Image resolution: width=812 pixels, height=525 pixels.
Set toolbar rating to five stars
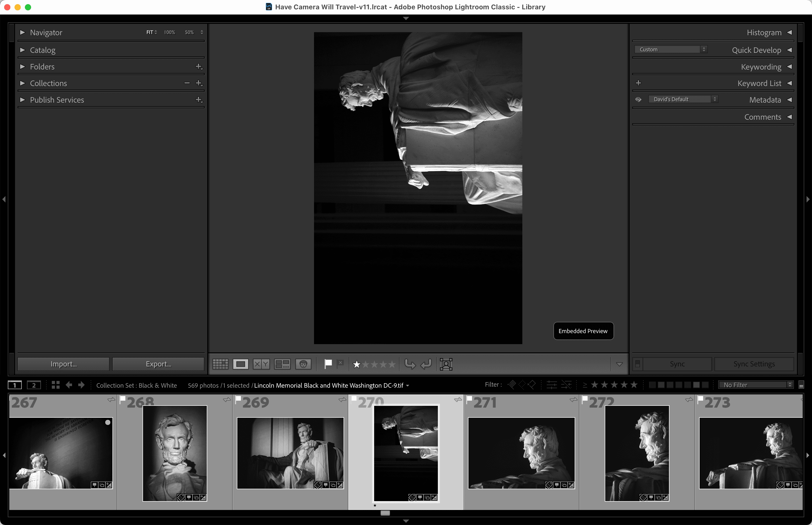(392, 364)
